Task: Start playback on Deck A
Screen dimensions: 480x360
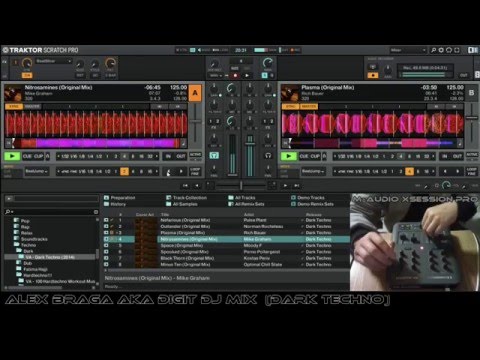Action: [x=12, y=156]
